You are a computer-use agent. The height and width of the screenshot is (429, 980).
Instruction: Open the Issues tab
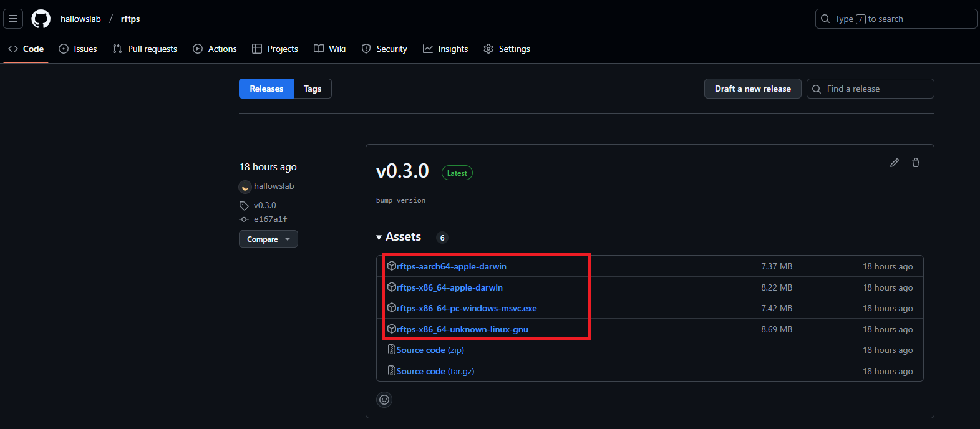point(78,49)
